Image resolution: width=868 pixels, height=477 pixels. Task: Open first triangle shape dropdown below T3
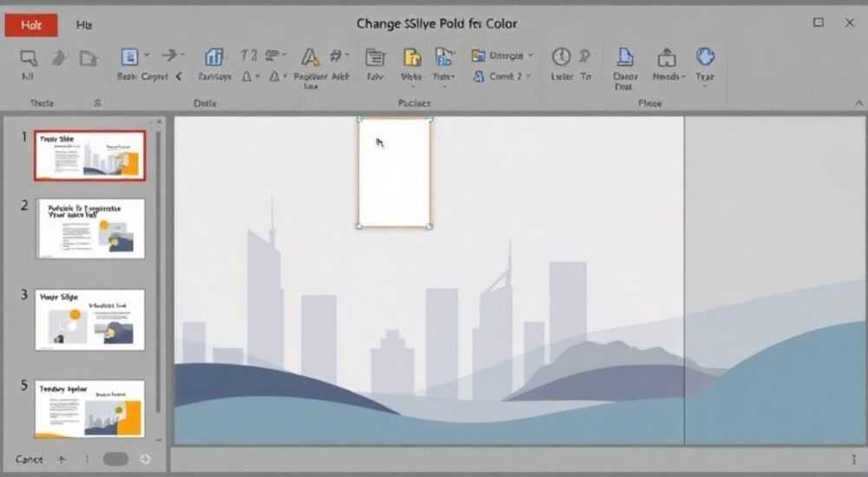coord(250,76)
